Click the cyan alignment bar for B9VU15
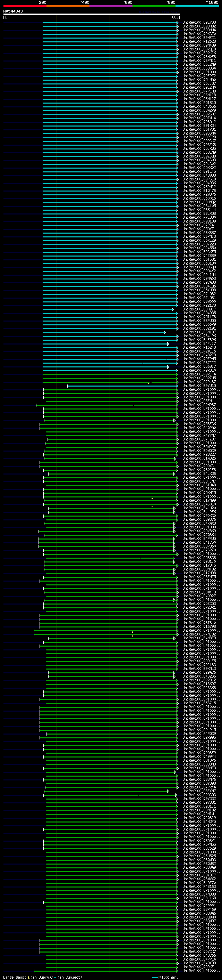 (122, 386)
